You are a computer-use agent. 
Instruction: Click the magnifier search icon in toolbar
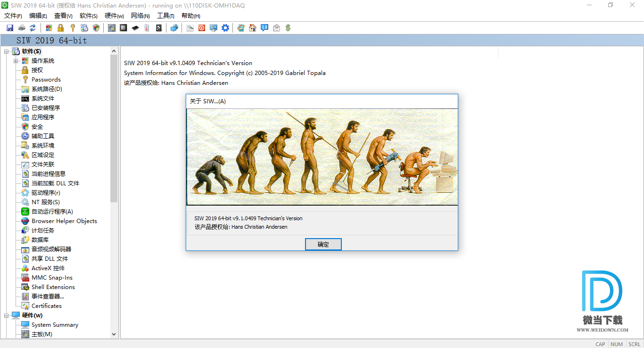point(190,28)
